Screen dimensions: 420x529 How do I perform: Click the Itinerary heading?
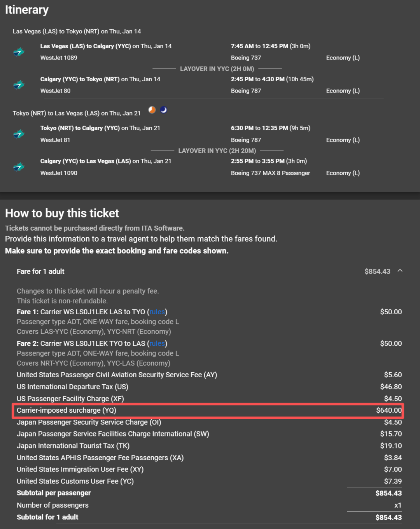click(27, 10)
